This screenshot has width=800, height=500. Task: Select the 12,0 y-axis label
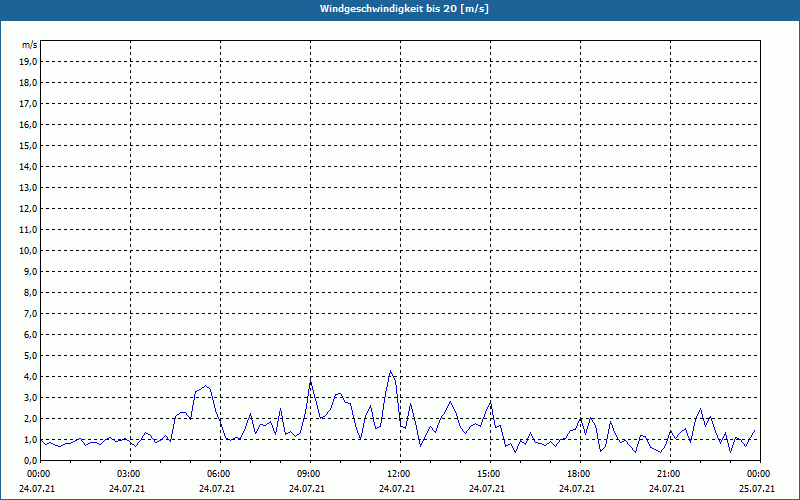pyautogui.click(x=29, y=209)
